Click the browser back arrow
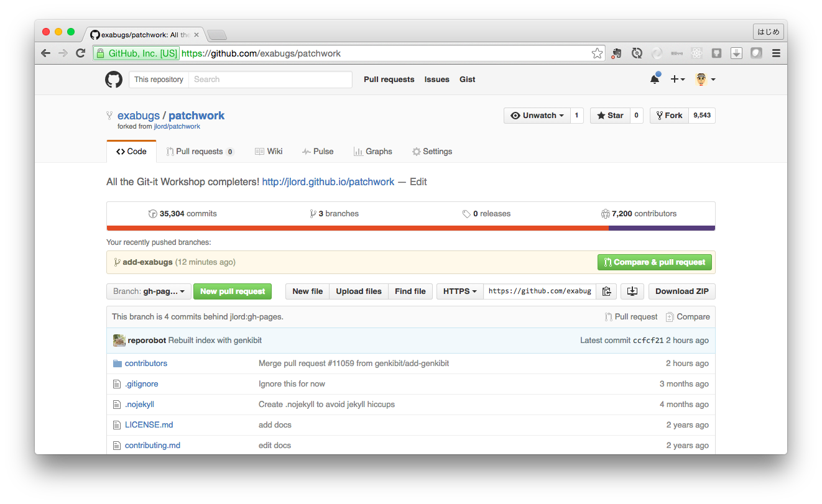Screen dimensions: 822x504 tap(45, 53)
